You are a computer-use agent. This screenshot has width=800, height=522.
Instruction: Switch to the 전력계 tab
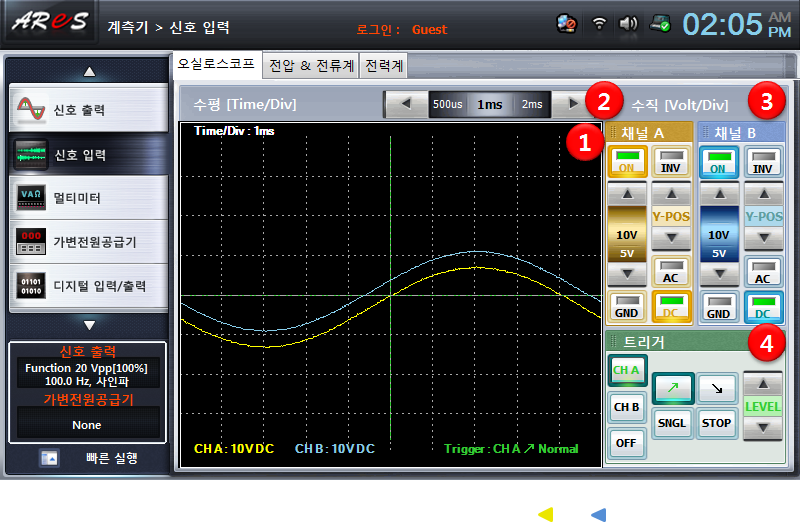(x=384, y=65)
